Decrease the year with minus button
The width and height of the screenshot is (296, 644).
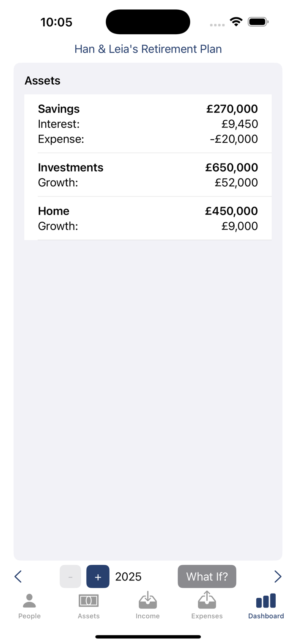tap(70, 576)
